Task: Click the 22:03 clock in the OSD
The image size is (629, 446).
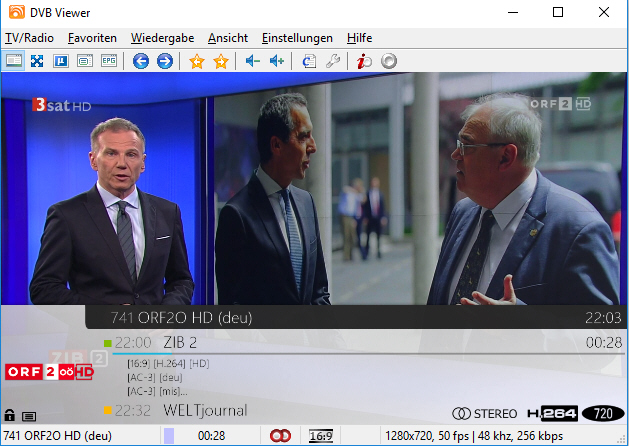Action: tap(603, 318)
